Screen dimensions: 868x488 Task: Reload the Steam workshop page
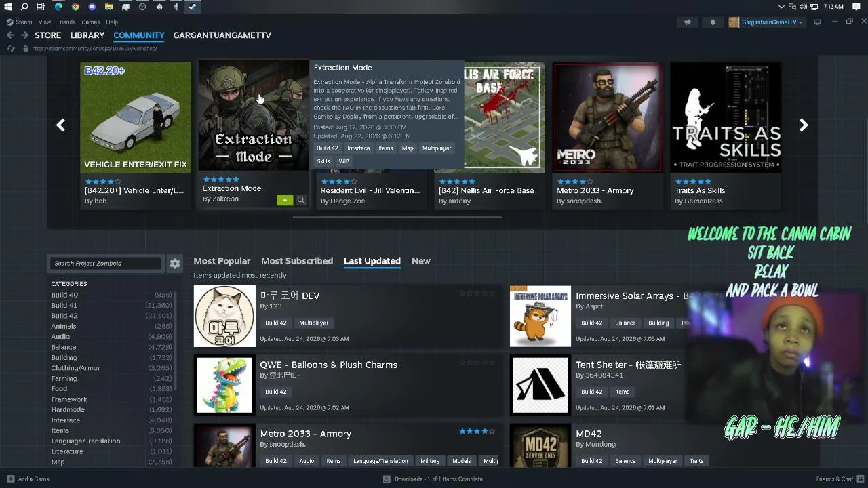[10, 48]
